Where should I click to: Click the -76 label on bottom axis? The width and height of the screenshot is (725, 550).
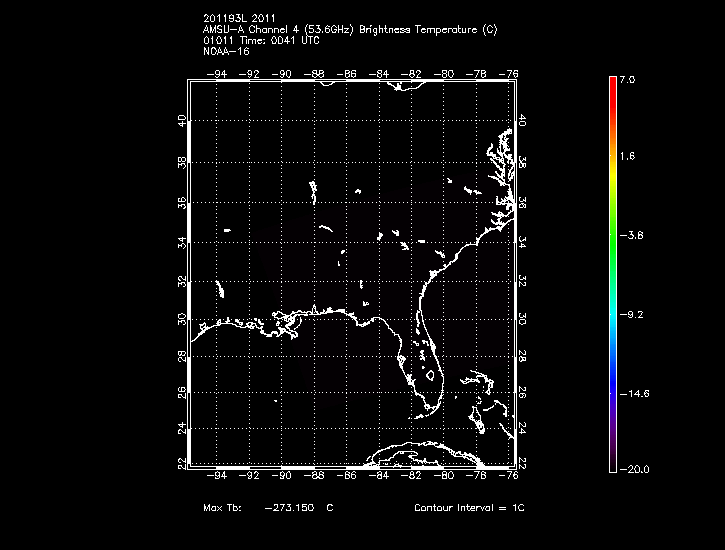pyautogui.click(x=511, y=476)
